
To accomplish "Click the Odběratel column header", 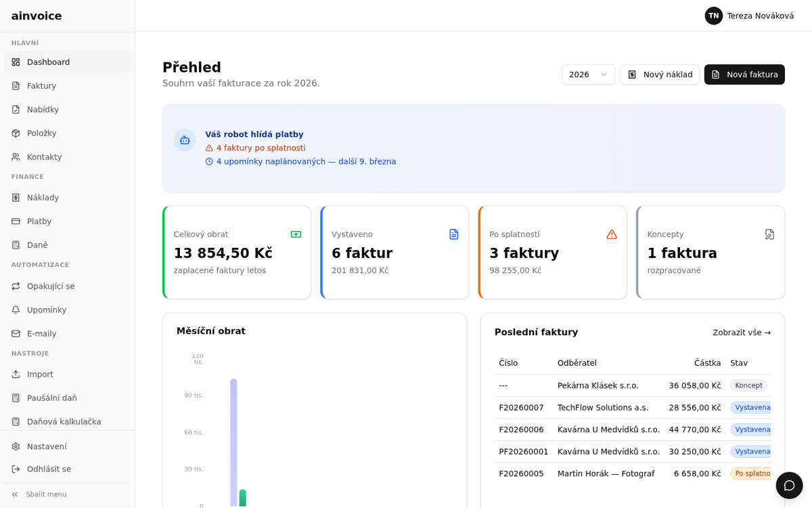I will (577, 363).
